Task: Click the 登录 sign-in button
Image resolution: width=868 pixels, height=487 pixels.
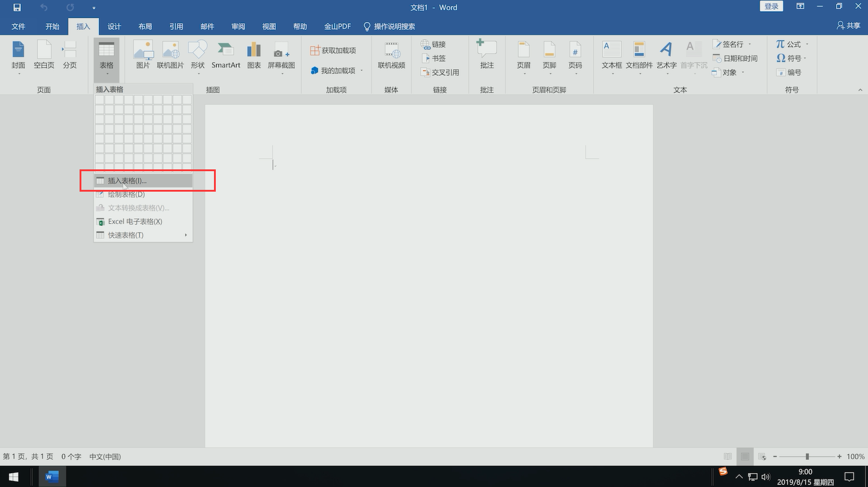Action: coord(772,7)
